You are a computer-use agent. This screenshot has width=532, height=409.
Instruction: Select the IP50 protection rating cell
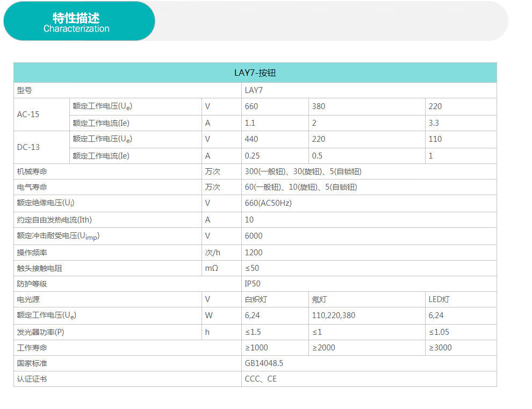point(253,284)
